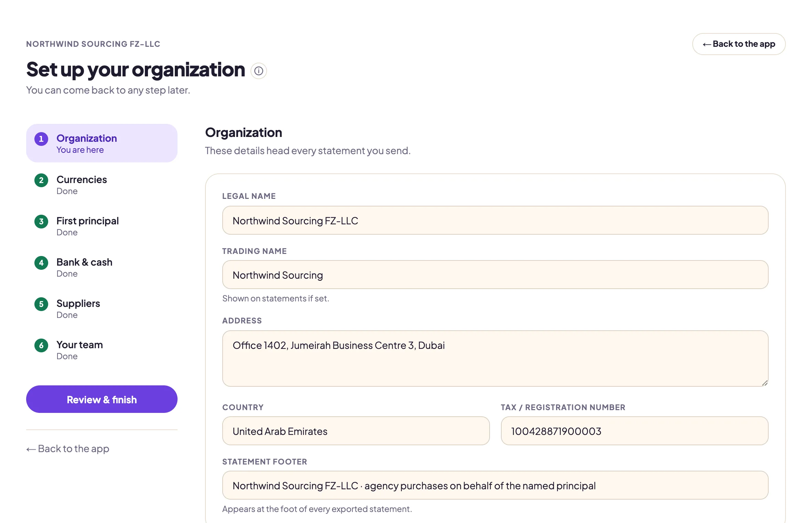The image size is (812, 523).
Task: Click the step 1 number badge
Action: [41, 139]
